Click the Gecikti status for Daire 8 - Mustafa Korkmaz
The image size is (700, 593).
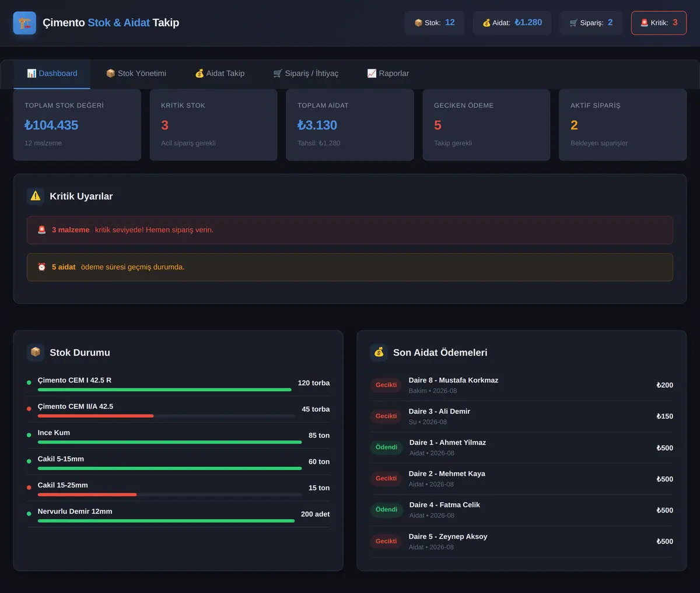tap(386, 385)
